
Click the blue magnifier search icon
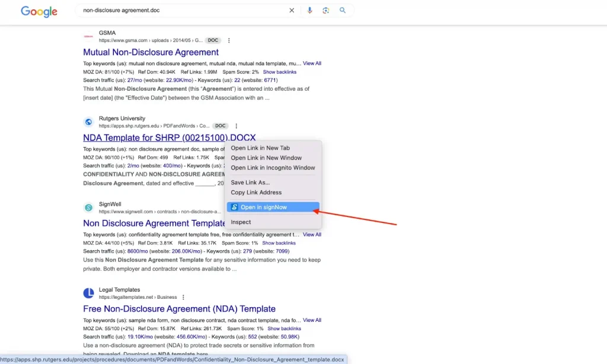[x=343, y=11]
